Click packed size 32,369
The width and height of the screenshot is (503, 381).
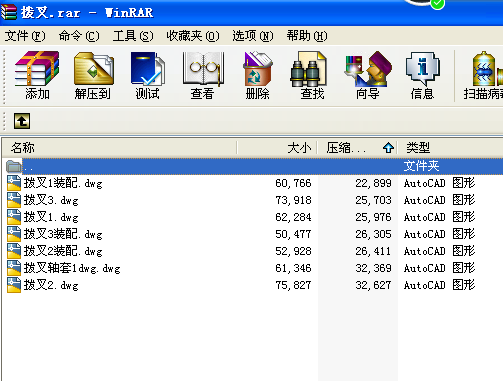pos(373,268)
